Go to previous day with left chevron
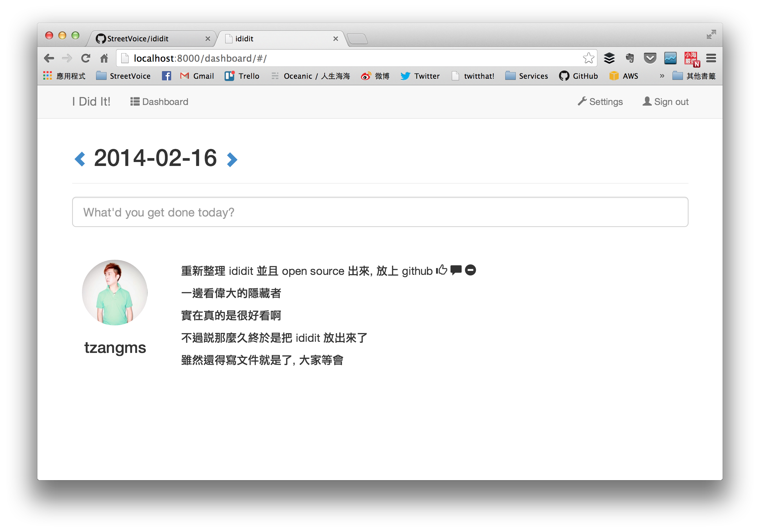 pos(80,159)
